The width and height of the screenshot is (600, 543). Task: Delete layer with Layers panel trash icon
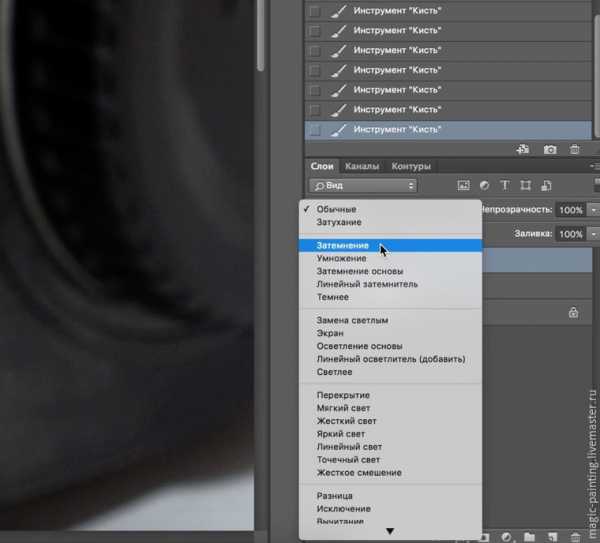[x=575, y=537]
